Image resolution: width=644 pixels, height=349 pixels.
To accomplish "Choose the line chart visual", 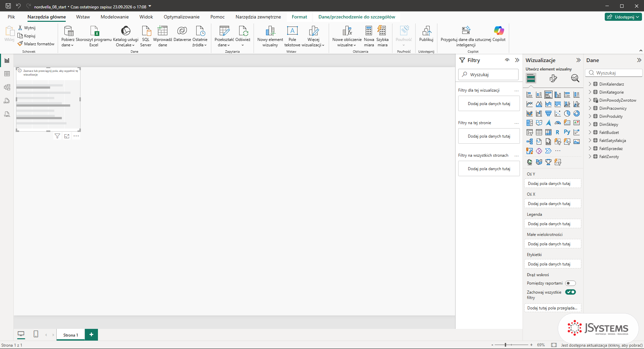I will pyautogui.click(x=530, y=104).
